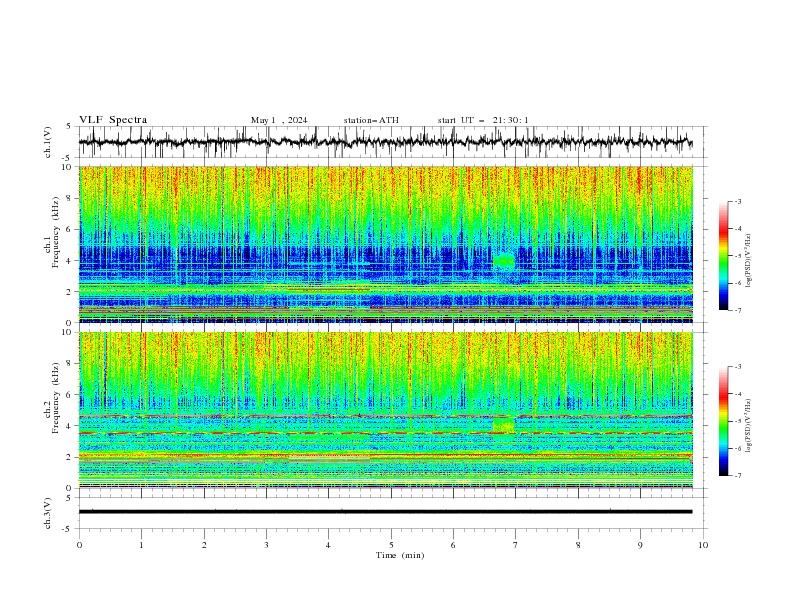
Task: Click the "7" tick on the time axis
Action: point(516,545)
